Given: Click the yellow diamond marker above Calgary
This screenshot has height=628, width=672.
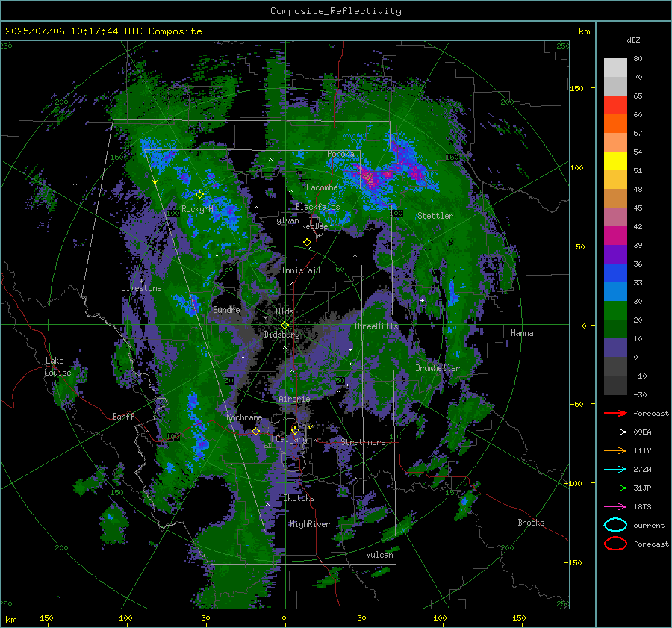Looking at the screenshot, I should (295, 430).
